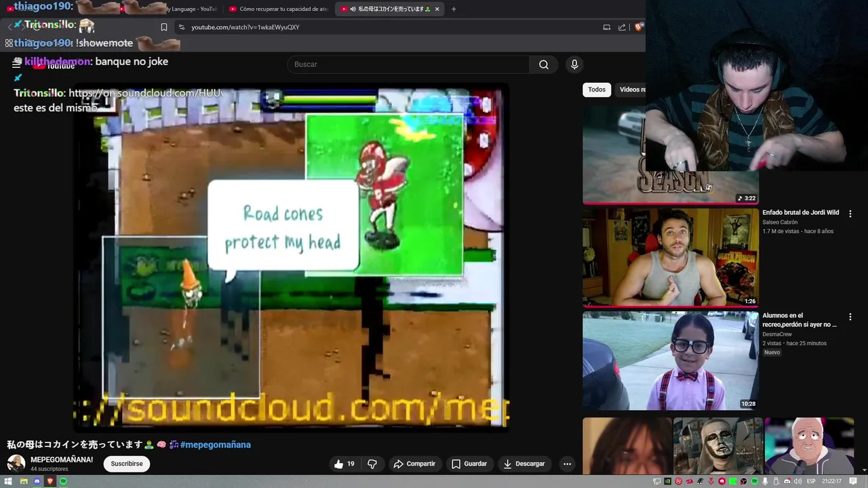Open more actions three-dot menu under video

(x=567, y=464)
